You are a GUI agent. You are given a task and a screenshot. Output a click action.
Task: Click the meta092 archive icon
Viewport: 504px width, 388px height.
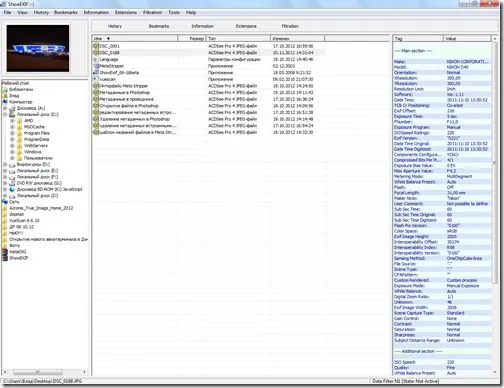click(5, 252)
